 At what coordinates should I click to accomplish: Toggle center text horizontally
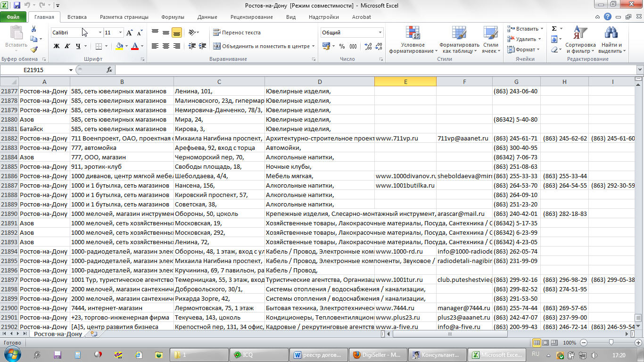[166, 46]
